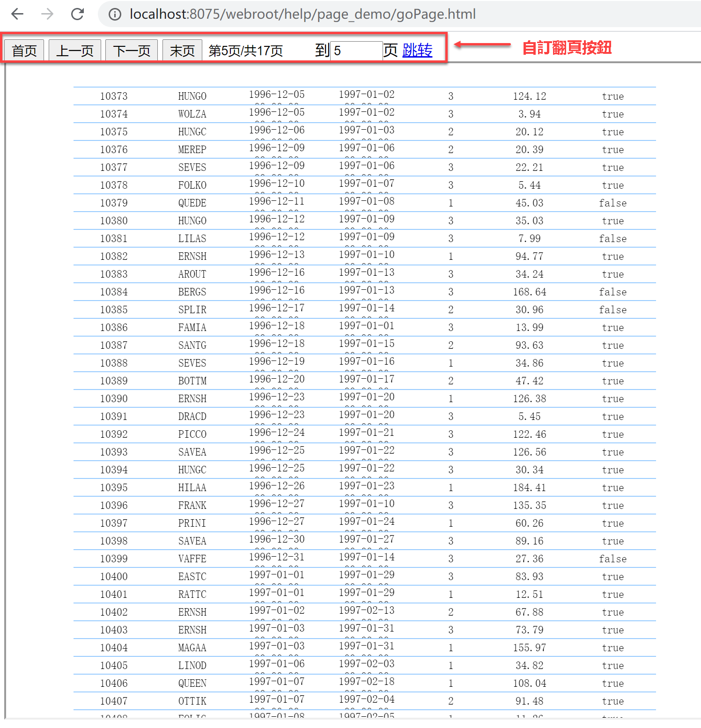The height and width of the screenshot is (728, 701).
Task: Click customer cell OTTIK
Action: [x=192, y=701]
